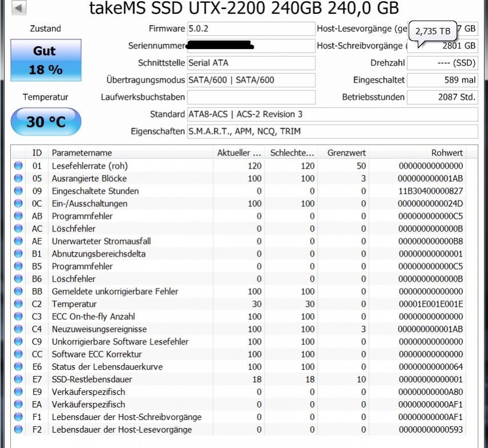Select the Eingeschaltet 589 mal value
The width and height of the screenshot is (488, 448).
pyautogui.click(x=442, y=80)
